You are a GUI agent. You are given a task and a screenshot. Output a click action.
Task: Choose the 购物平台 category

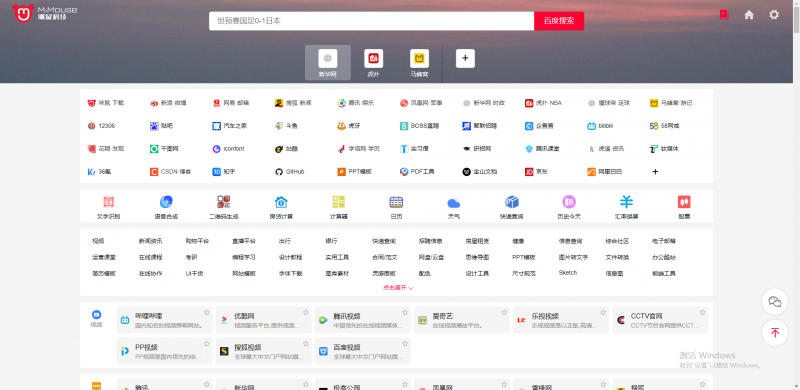[x=197, y=241]
